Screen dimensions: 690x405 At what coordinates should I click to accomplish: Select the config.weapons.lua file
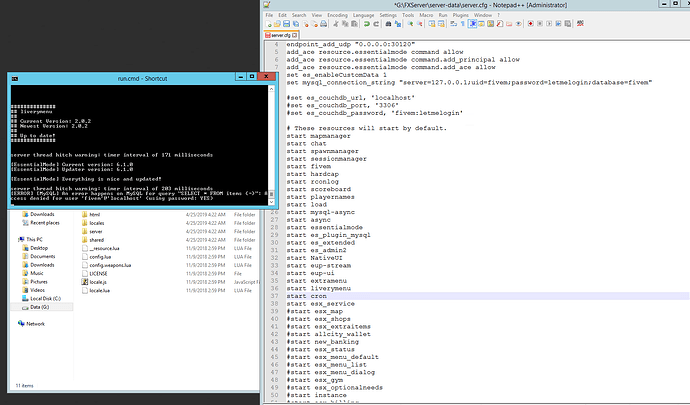tap(110, 265)
